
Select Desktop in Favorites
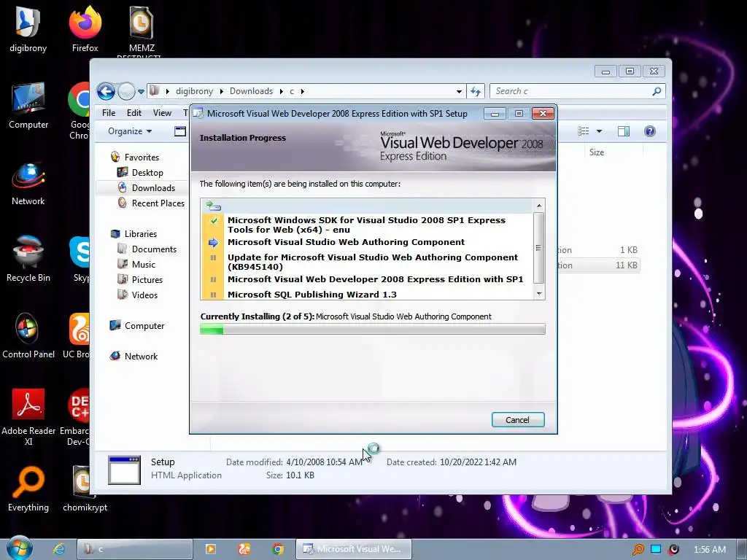147,172
